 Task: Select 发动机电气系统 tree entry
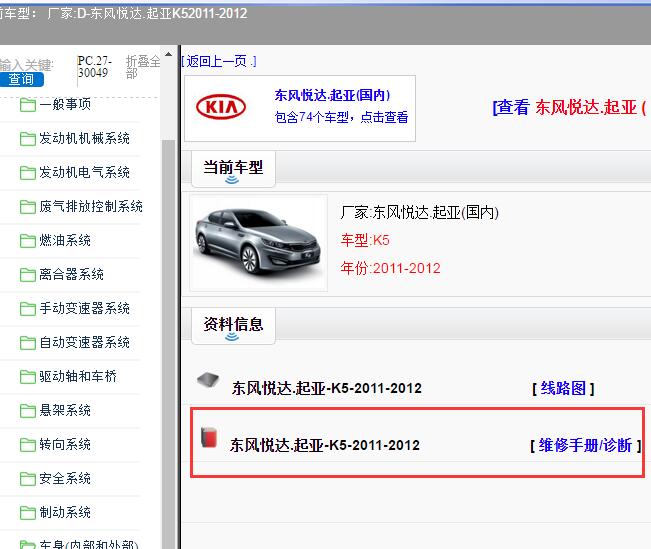[84, 172]
